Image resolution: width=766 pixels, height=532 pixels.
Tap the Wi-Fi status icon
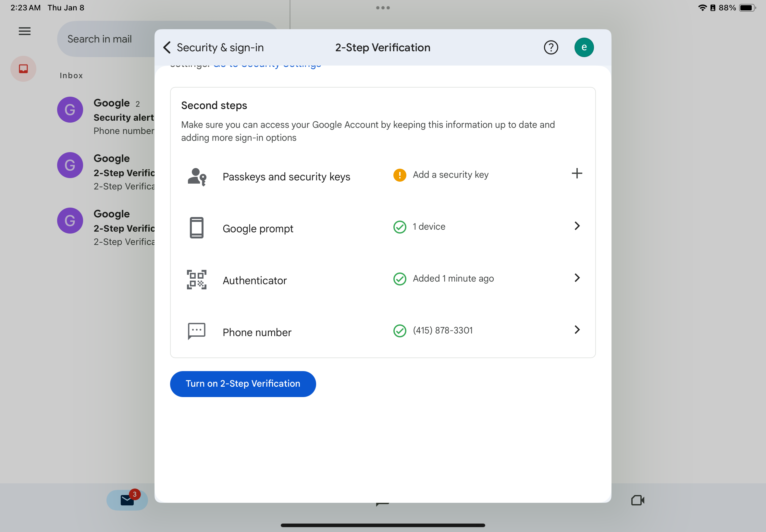point(702,8)
